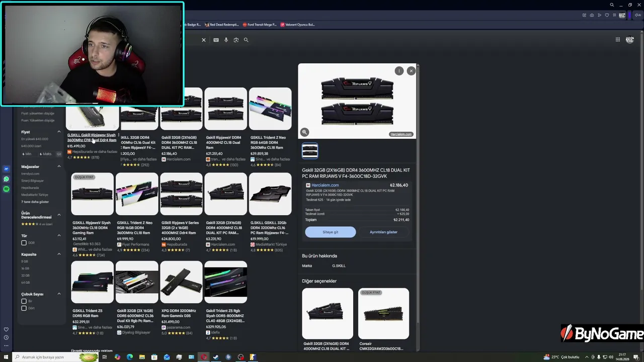Filter by the trendyol.com store

click(30, 174)
